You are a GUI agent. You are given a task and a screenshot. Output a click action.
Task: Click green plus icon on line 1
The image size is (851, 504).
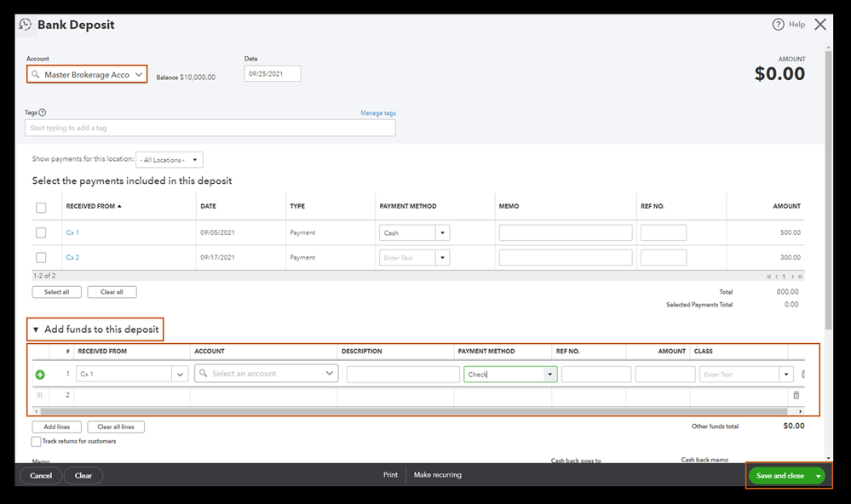coord(40,375)
